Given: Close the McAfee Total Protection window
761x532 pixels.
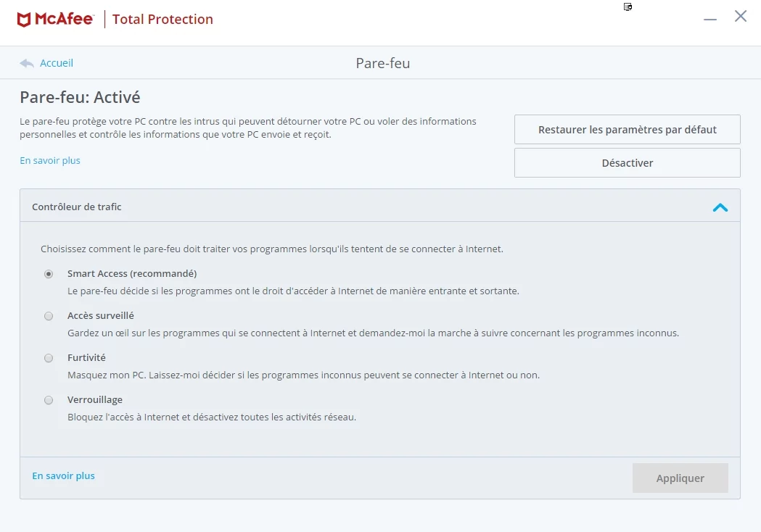Looking at the screenshot, I should point(741,16).
